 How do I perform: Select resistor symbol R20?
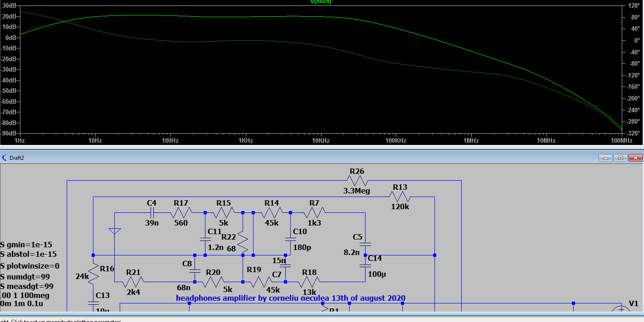pos(213,282)
